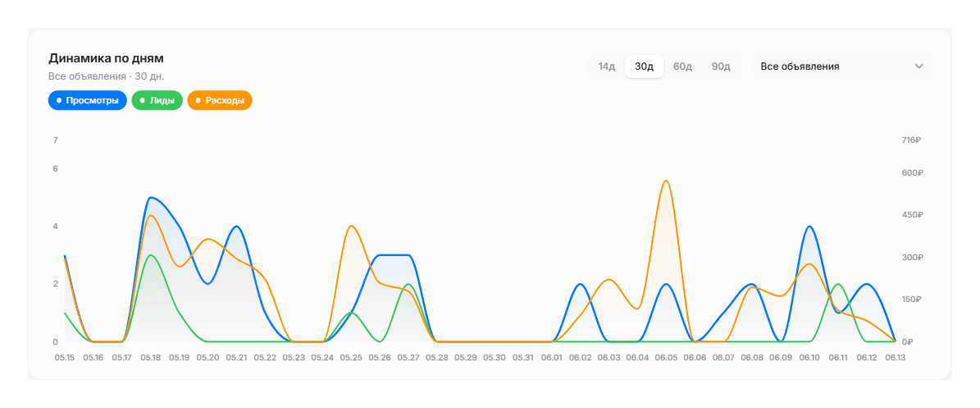Screen dimensions: 980x408
Task: Select the 90д period tab
Action: coord(721,66)
